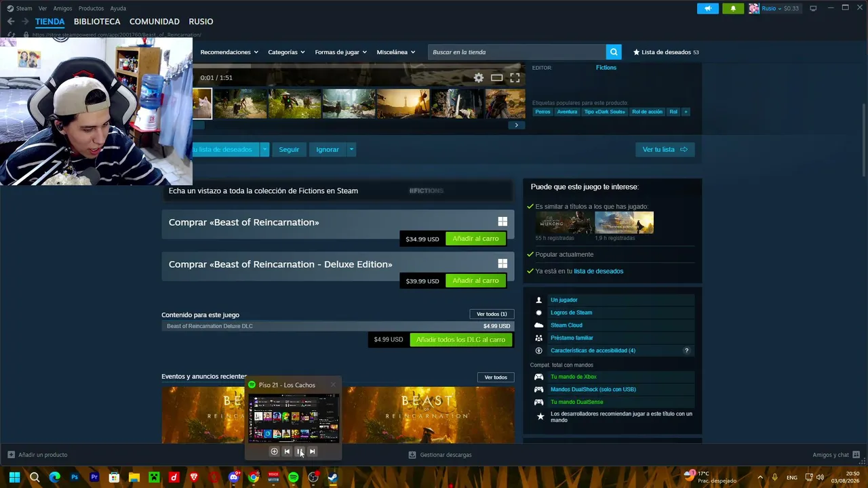Switch to the COMUNIDAD tab
This screenshot has width=868, height=488.
(x=155, y=22)
